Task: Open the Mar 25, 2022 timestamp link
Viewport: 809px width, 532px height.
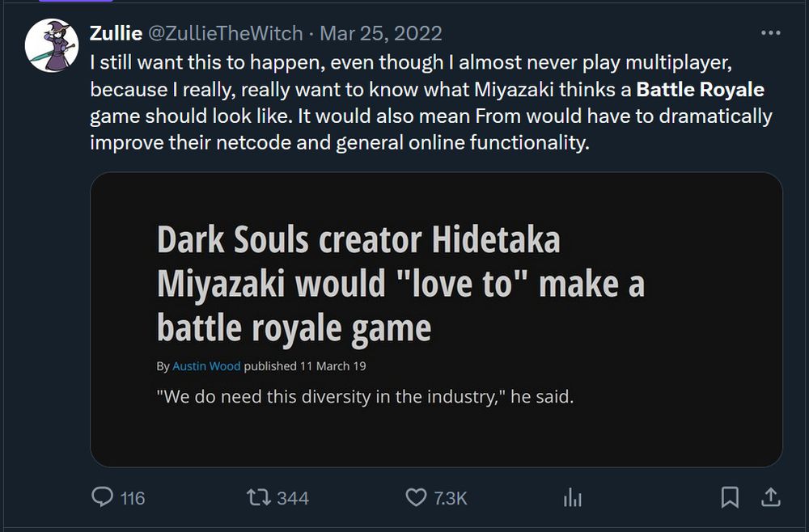Action: coord(381,33)
